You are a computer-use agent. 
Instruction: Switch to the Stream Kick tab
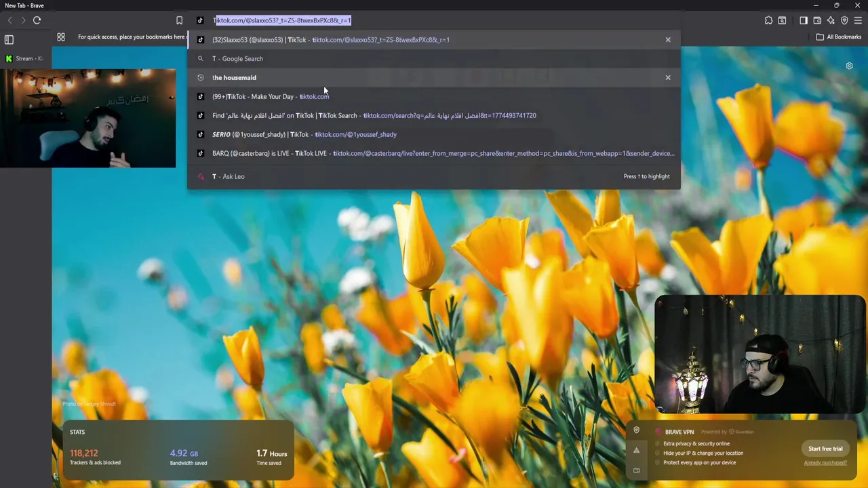24,58
